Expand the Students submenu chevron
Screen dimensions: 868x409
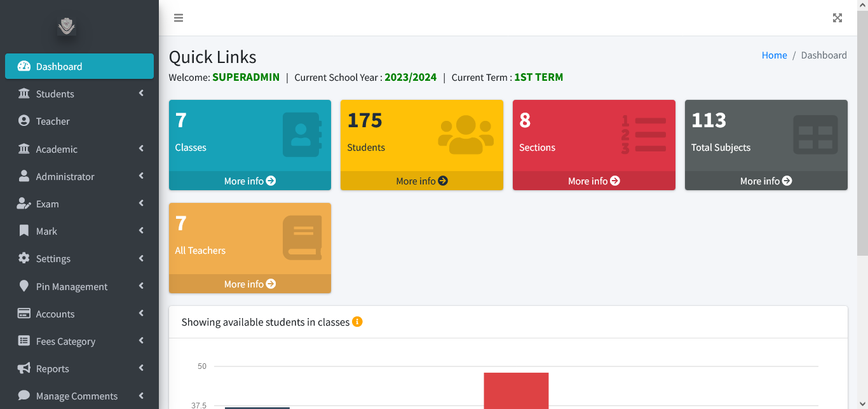pyautogui.click(x=141, y=94)
